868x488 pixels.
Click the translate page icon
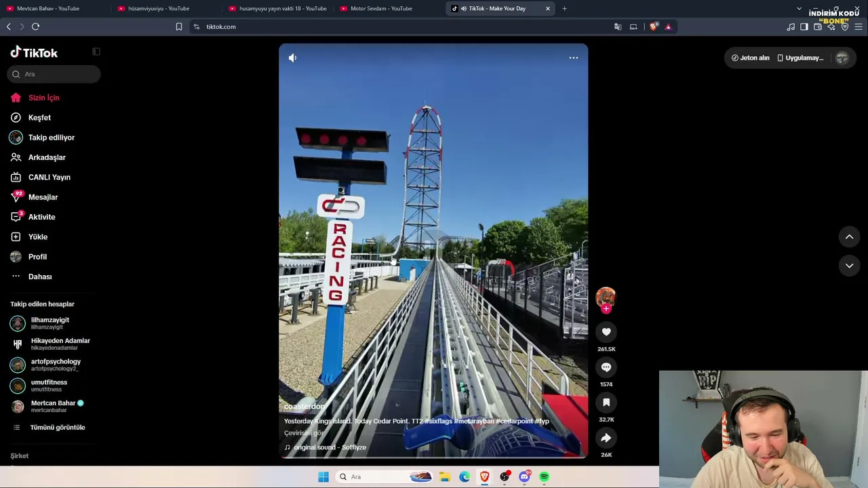(x=618, y=26)
